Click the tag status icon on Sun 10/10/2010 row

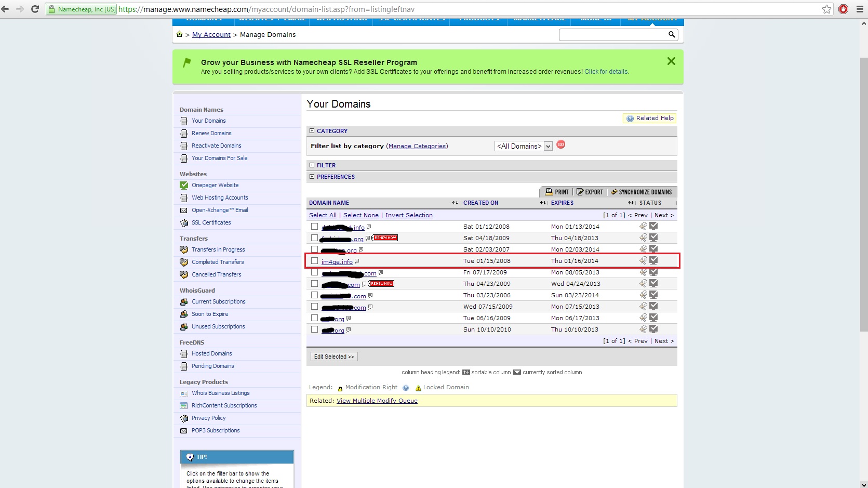(643, 329)
